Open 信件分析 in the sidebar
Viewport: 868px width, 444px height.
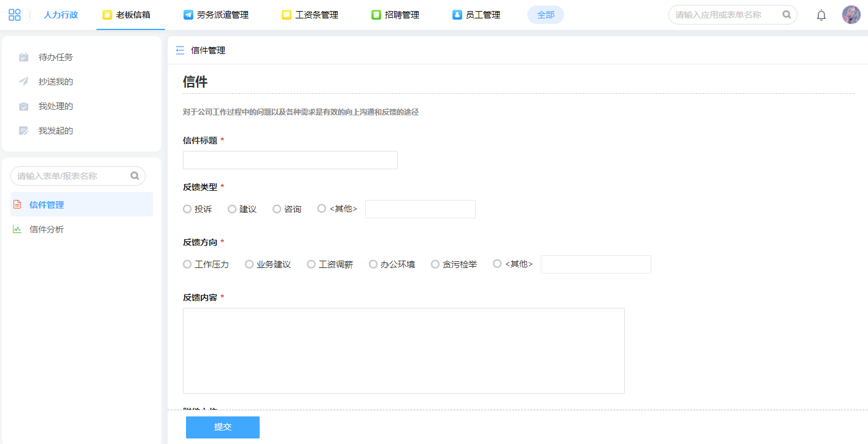click(x=47, y=229)
